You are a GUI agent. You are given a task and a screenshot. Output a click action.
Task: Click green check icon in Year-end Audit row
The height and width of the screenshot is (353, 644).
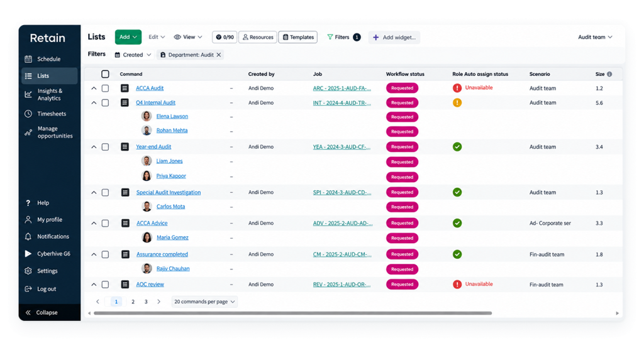(457, 147)
